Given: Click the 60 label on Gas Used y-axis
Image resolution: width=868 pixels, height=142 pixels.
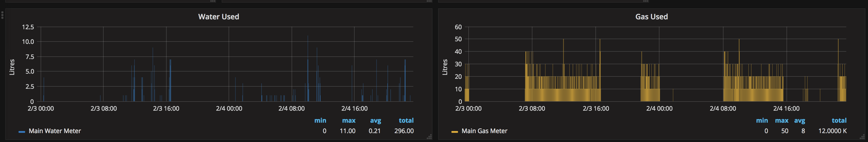Looking at the screenshot, I should [458, 27].
